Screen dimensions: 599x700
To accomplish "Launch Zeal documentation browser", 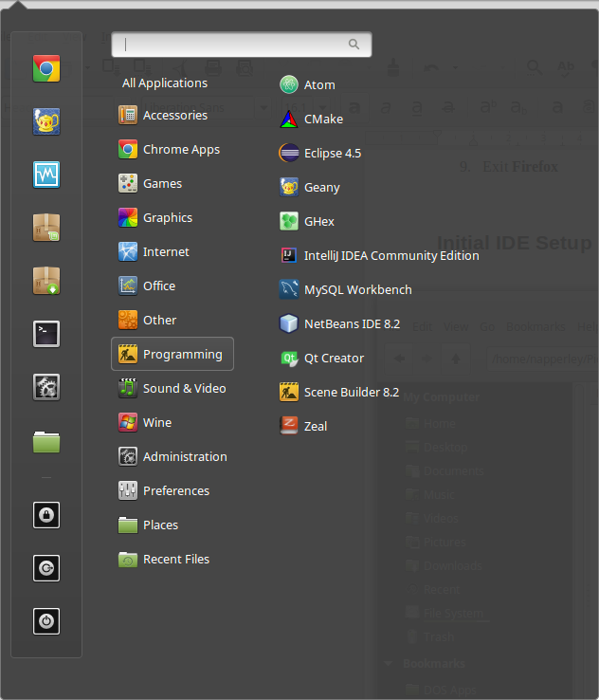I will pyautogui.click(x=303, y=426).
